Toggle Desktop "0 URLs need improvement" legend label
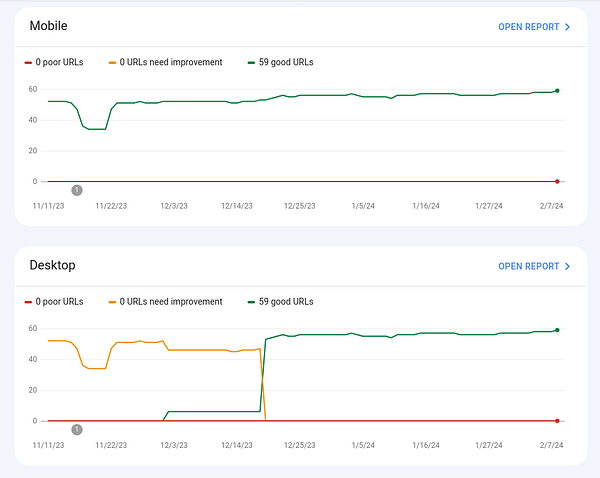The width and height of the screenshot is (600, 478). coord(171,301)
